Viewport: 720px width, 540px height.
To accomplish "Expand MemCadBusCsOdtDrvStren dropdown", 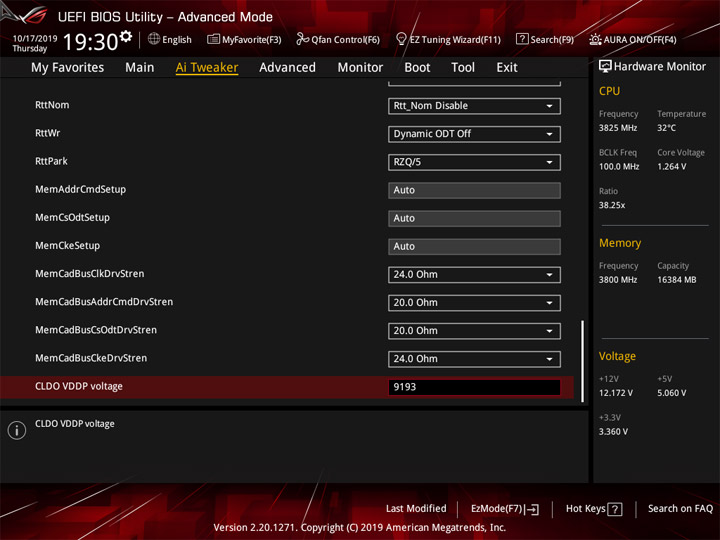I will (x=474, y=331).
